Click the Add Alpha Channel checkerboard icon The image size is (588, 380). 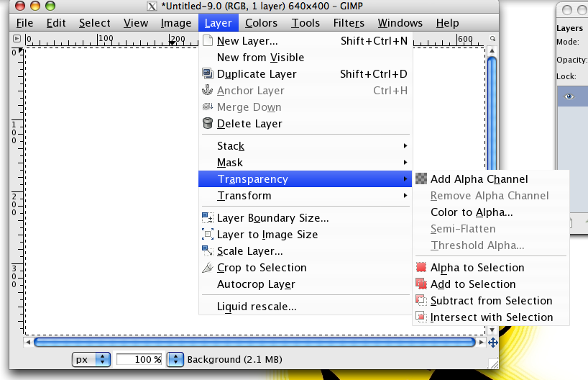(x=421, y=178)
